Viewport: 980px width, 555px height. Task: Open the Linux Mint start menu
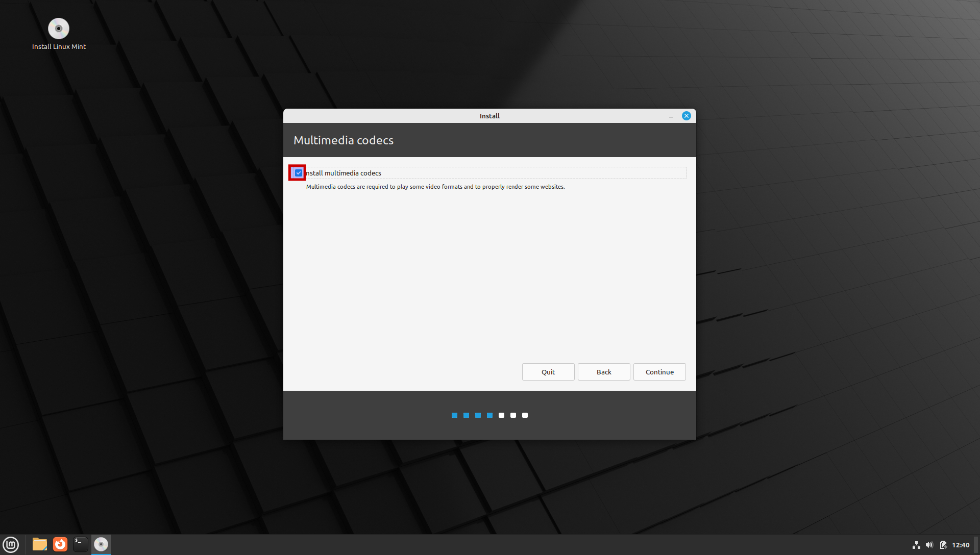11,545
